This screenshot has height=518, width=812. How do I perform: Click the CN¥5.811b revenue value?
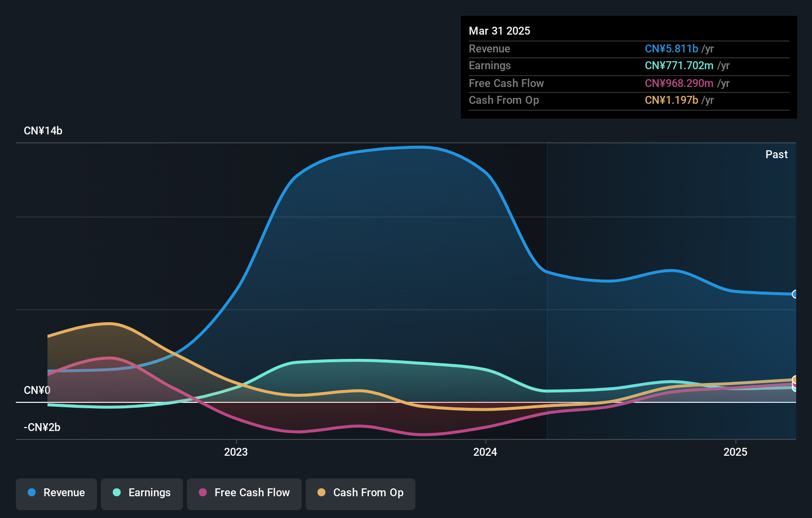[x=672, y=48]
